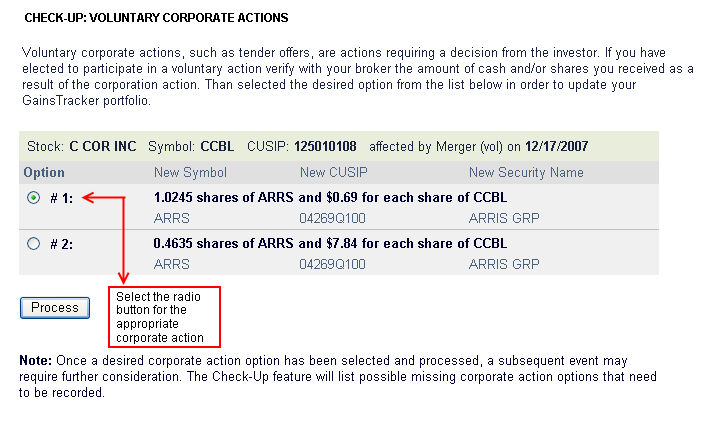Viewport: 723px width, 430px height.
Task: Click the ARRS symbol under option # 2
Action: point(171,264)
